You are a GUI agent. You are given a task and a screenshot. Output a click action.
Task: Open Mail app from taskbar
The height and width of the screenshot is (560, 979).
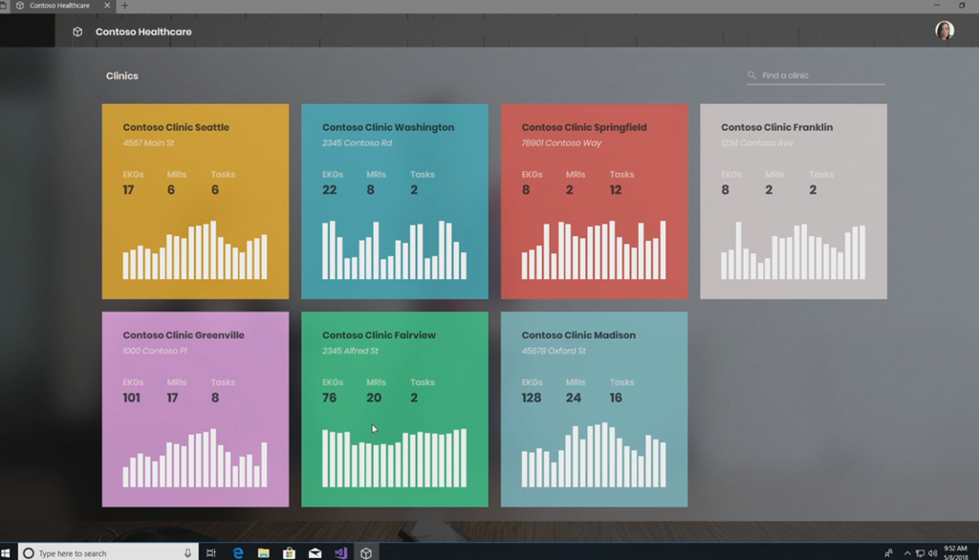(x=315, y=553)
